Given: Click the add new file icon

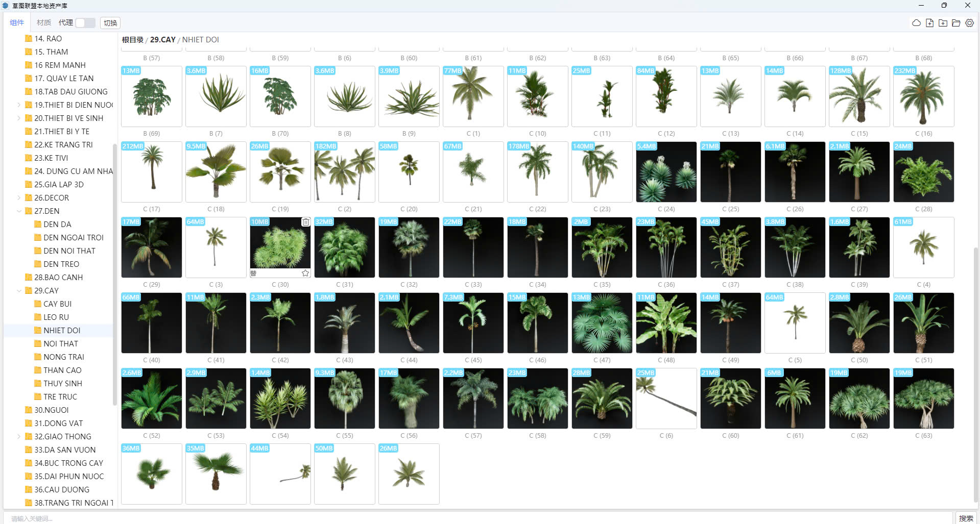Looking at the screenshot, I should click(929, 23).
